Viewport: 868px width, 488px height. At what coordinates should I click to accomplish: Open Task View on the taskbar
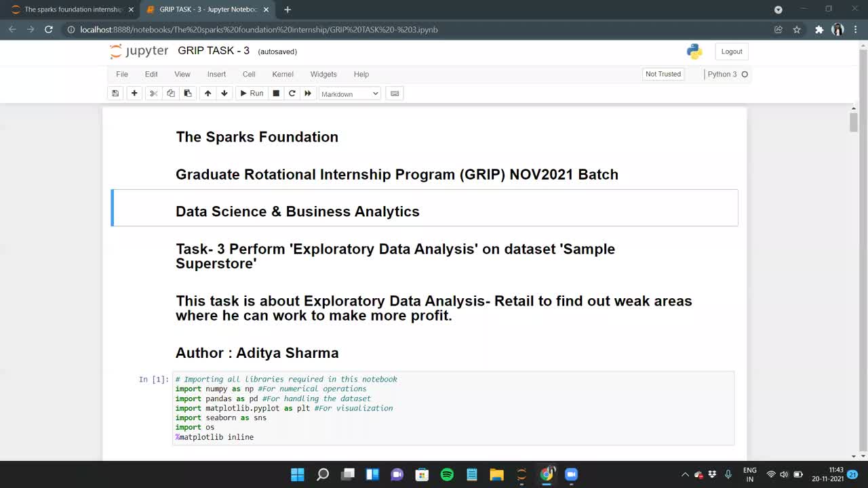tap(348, 474)
